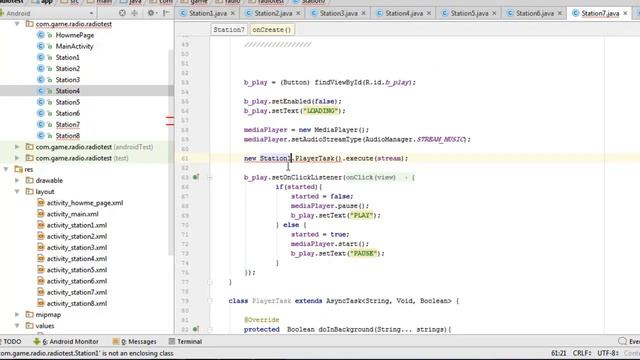
Task: Open the Android Monitor tool window
Action: (x=66, y=341)
